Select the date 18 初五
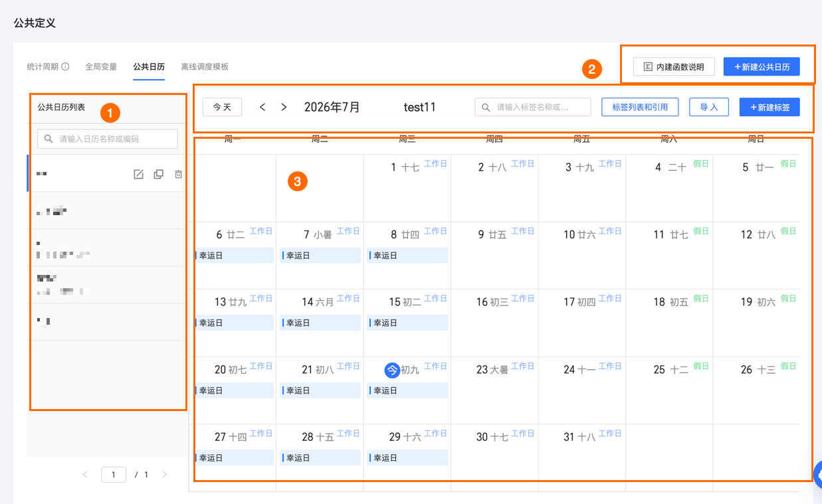 tap(670, 302)
